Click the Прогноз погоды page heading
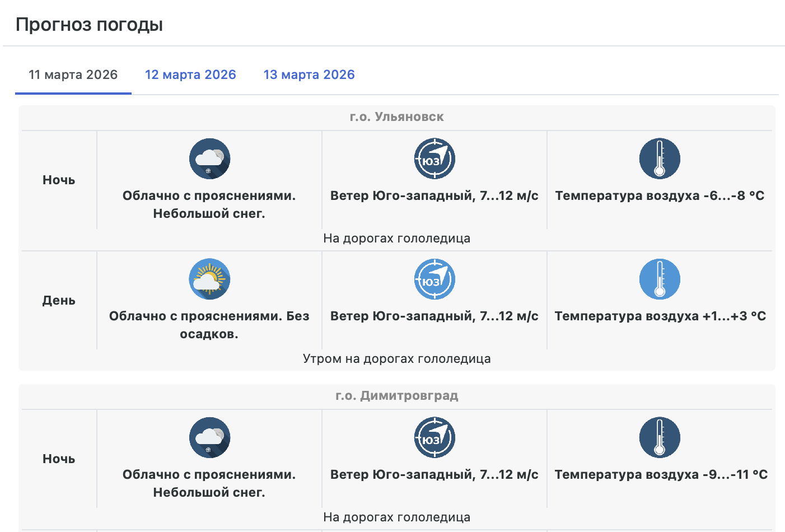Screen dimensions: 785x532 89,25
